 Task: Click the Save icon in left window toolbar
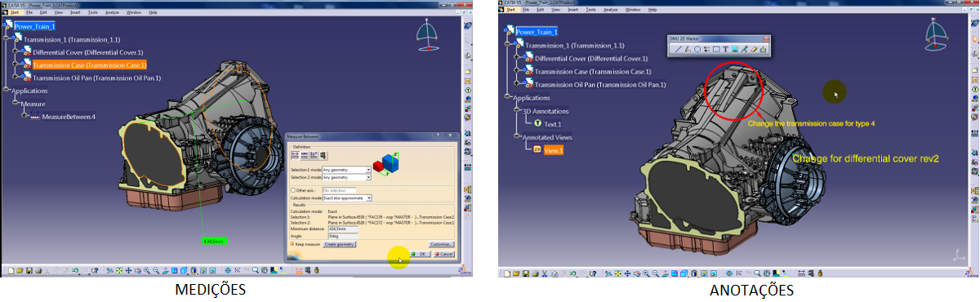click(x=29, y=270)
